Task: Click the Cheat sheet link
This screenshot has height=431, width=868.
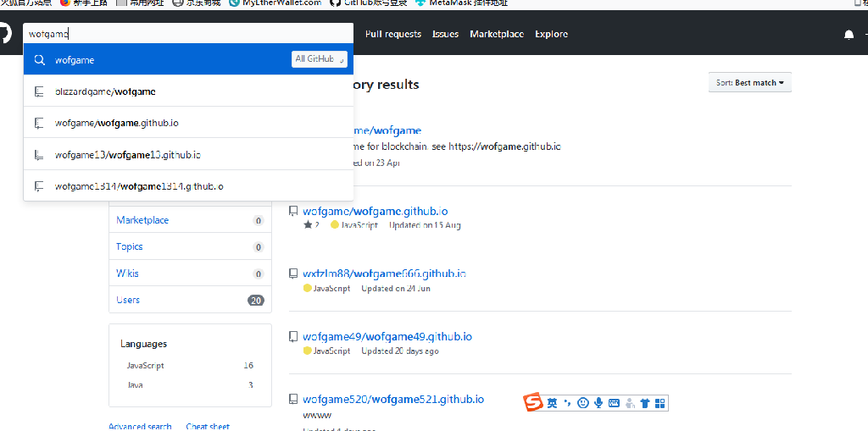Action: 208,427
